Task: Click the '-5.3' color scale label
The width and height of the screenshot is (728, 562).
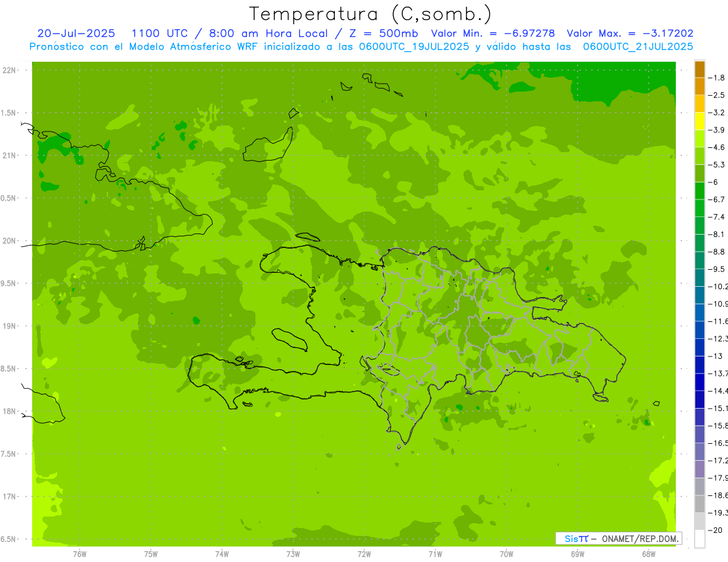Action: [717, 164]
